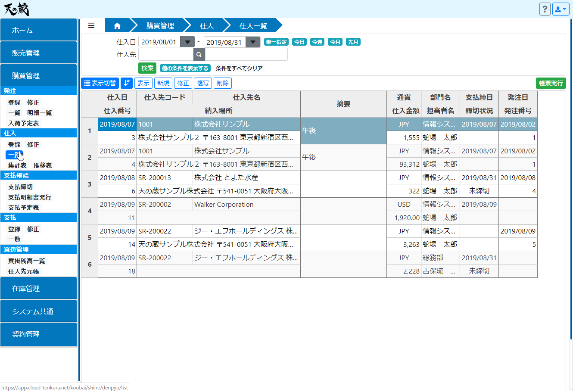Screen dimensions: 573x392
Task: Click the 仕入一覧 breadcrumb
Action: (x=253, y=26)
